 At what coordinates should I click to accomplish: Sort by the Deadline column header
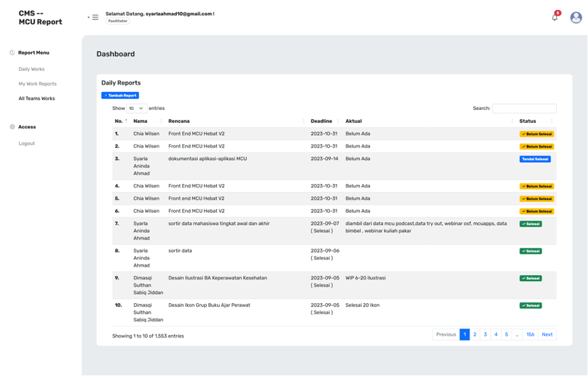pos(321,121)
